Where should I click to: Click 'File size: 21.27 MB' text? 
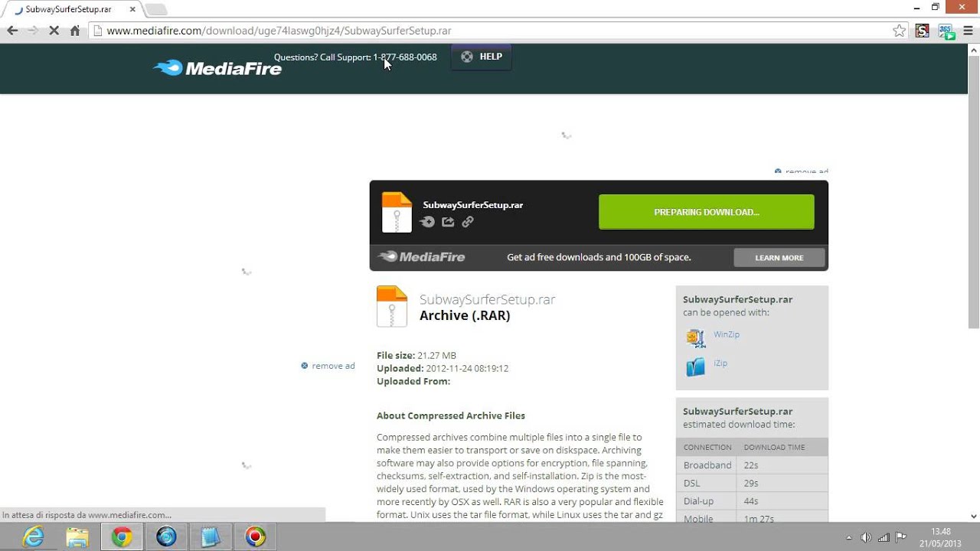click(x=416, y=355)
